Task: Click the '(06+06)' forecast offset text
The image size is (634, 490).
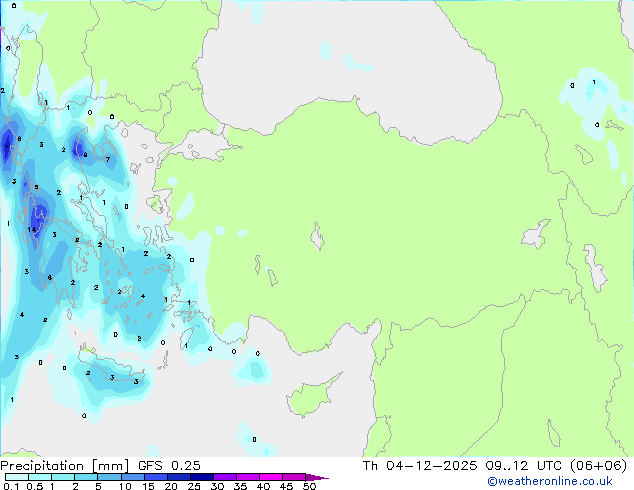Action: [598, 466]
